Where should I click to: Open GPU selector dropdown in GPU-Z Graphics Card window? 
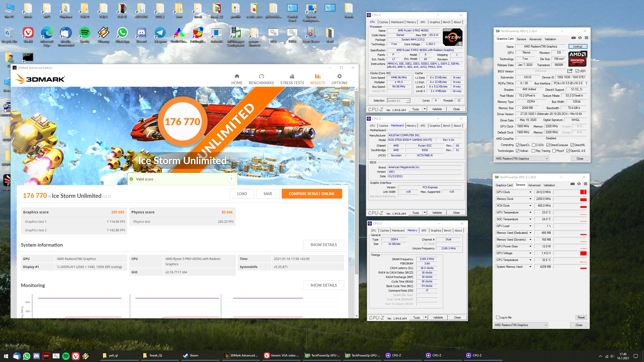[522, 159]
